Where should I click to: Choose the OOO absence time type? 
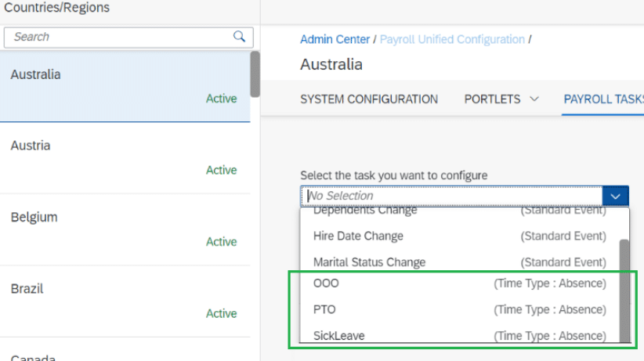(x=459, y=283)
